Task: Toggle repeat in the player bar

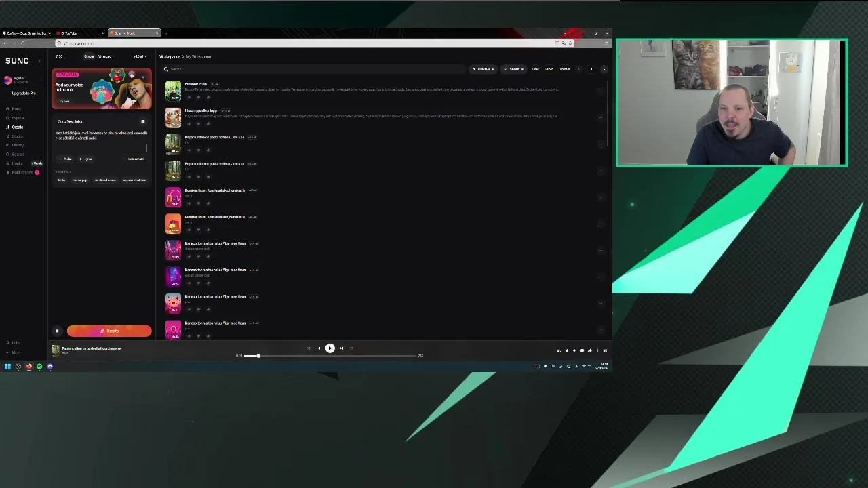Action: point(351,348)
